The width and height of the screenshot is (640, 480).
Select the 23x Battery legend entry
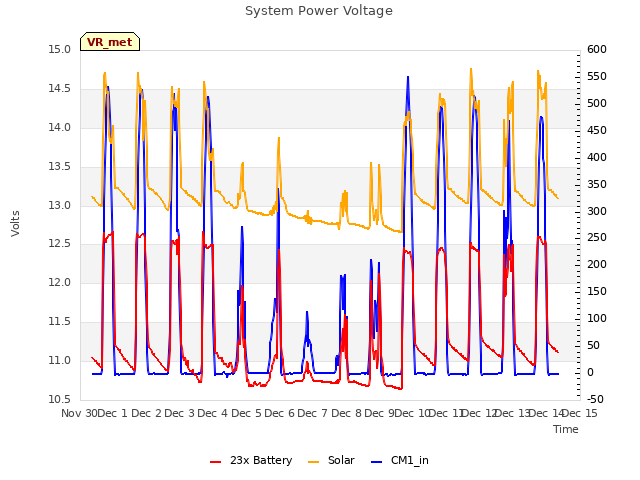(x=251, y=460)
